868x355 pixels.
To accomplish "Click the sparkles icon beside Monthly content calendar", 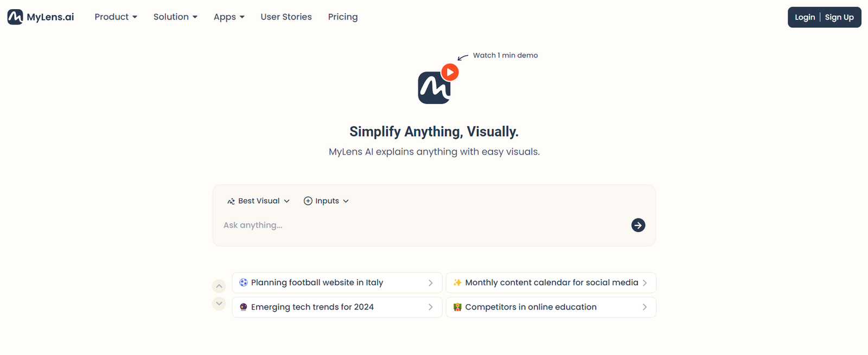I will (457, 282).
